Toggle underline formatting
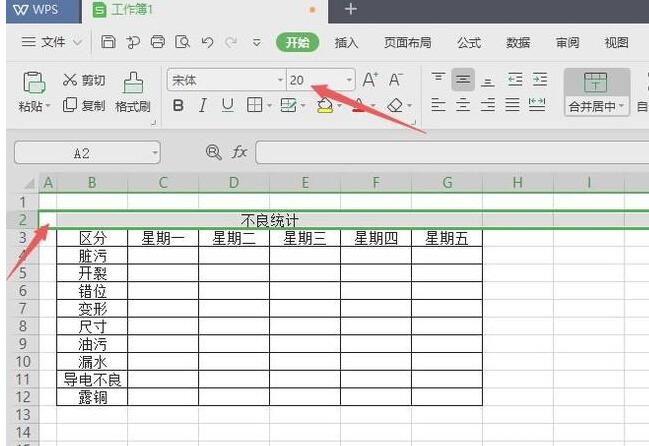This screenshot has width=649, height=446. click(x=227, y=105)
